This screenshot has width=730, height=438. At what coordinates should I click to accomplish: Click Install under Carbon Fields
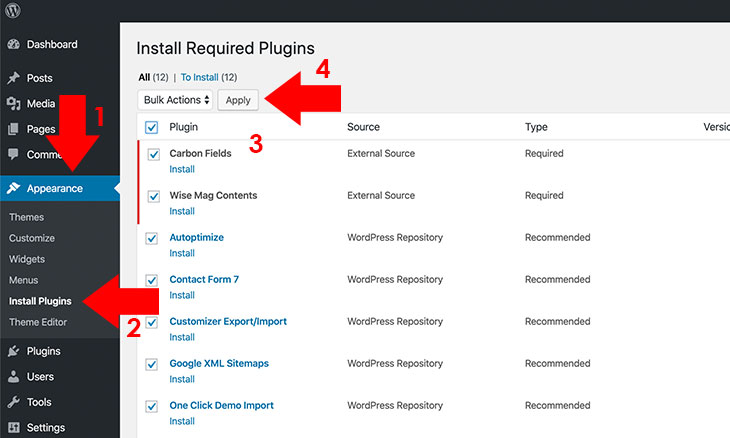point(182,169)
